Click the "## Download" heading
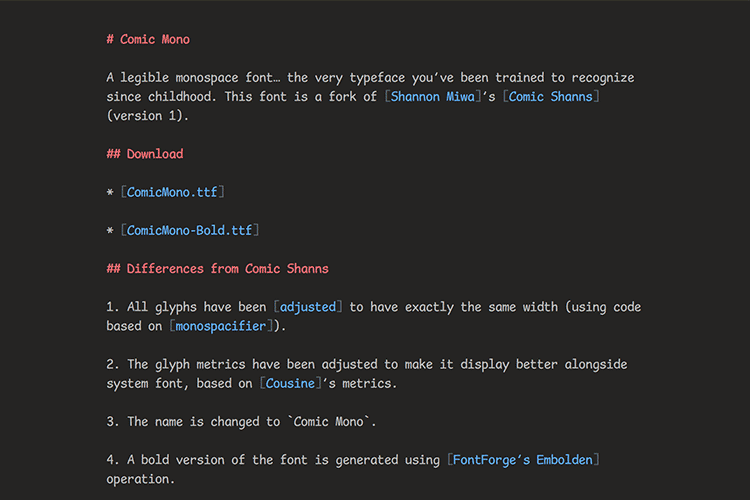Image resolution: width=750 pixels, height=500 pixels. click(x=145, y=154)
